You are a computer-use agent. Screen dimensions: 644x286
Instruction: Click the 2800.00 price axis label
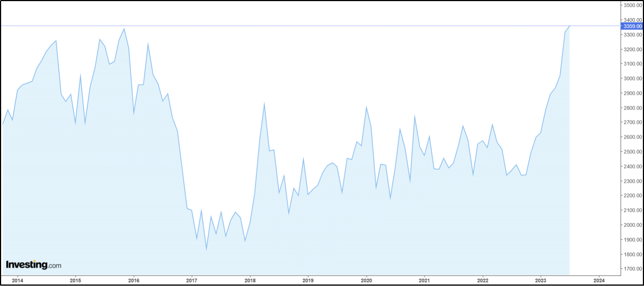click(x=633, y=108)
